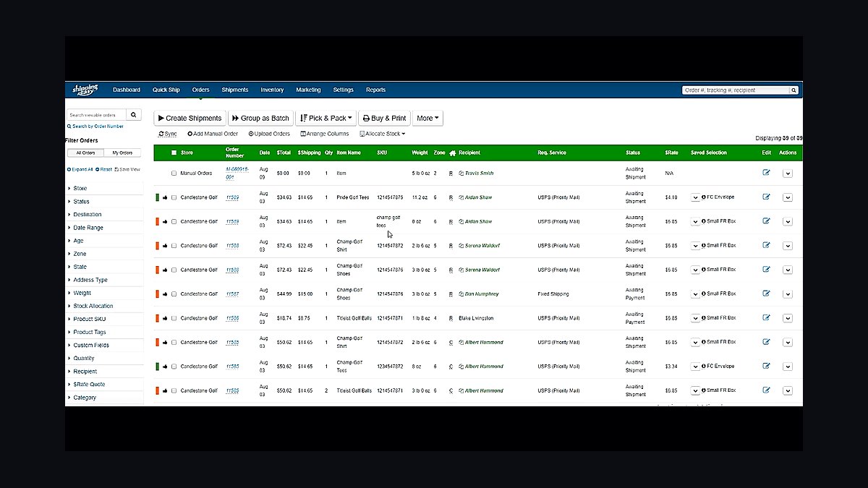Open the Dashboard menu
868x488 pixels.
click(127, 90)
